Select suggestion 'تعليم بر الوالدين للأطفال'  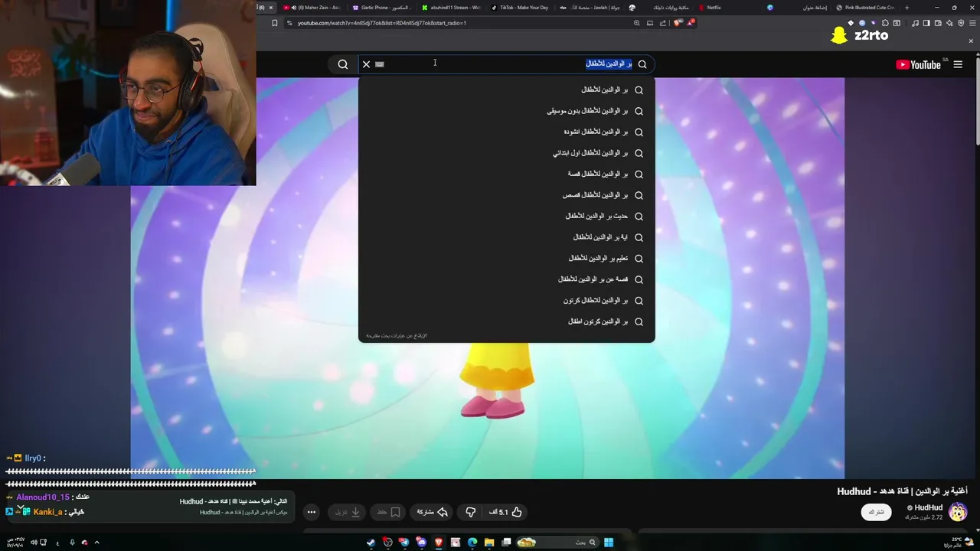[507, 258]
